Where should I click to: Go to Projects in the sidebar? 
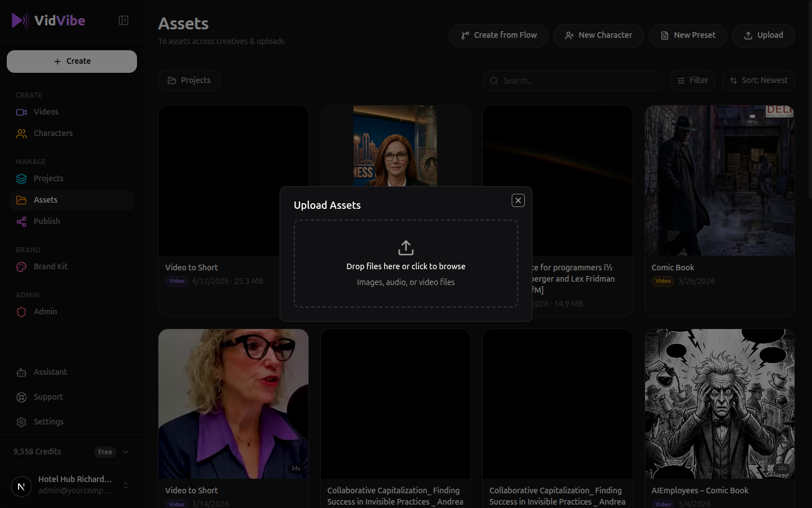tap(72, 178)
